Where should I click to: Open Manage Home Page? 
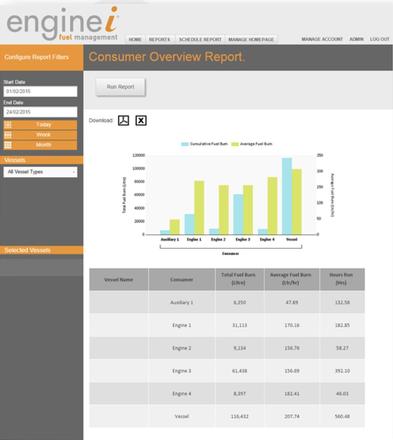[251, 39]
